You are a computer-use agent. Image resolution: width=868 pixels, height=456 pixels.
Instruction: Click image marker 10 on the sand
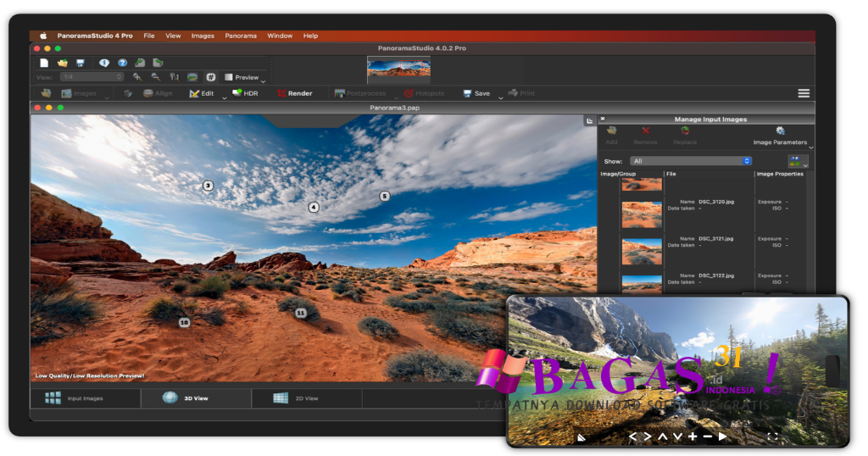(184, 322)
